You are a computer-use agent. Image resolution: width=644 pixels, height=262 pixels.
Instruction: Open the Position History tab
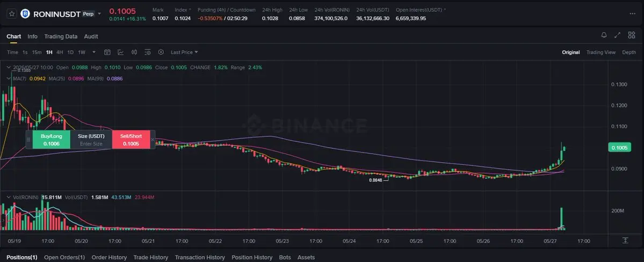click(252, 258)
